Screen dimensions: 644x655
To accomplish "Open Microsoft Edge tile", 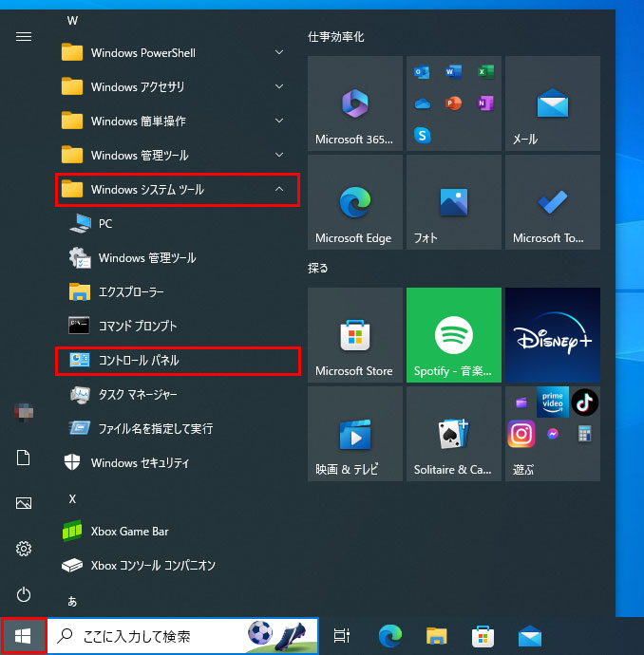I will pyautogui.click(x=355, y=202).
